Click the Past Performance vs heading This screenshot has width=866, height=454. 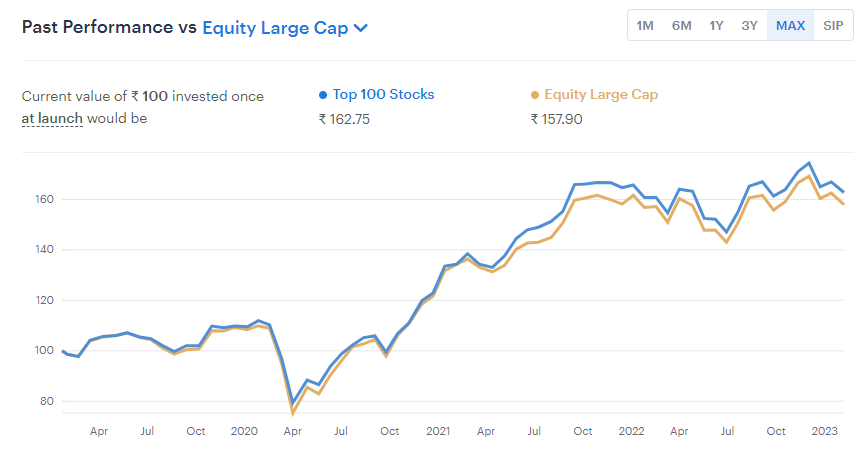109,28
